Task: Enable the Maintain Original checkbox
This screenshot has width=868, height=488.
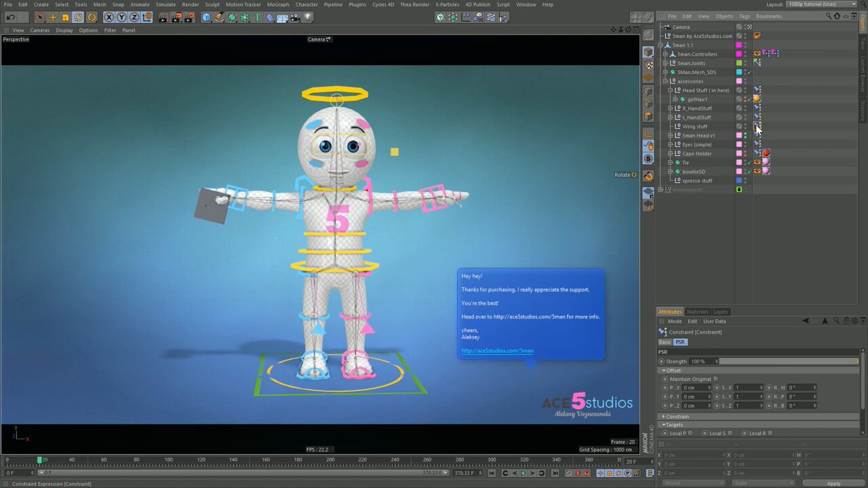Action: point(715,379)
